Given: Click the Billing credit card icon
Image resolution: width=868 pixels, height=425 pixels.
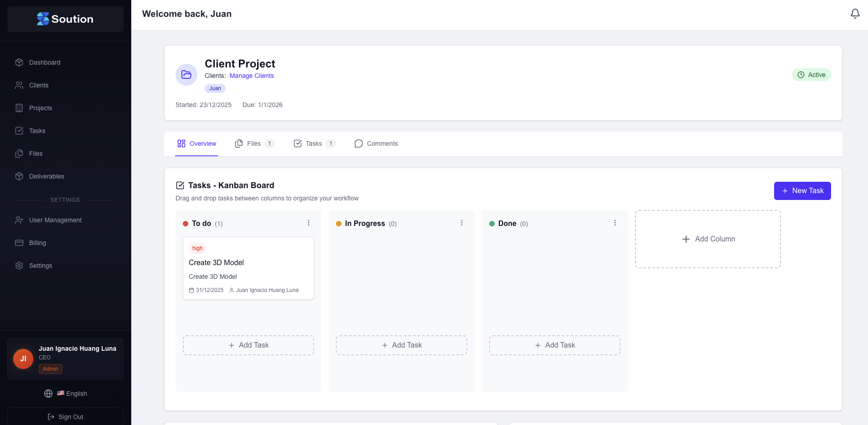Looking at the screenshot, I should (x=19, y=243).
